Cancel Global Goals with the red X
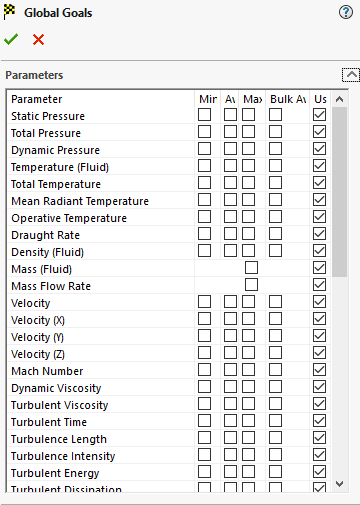The height and width of the screenshot is (505, 360). (38, 39)
